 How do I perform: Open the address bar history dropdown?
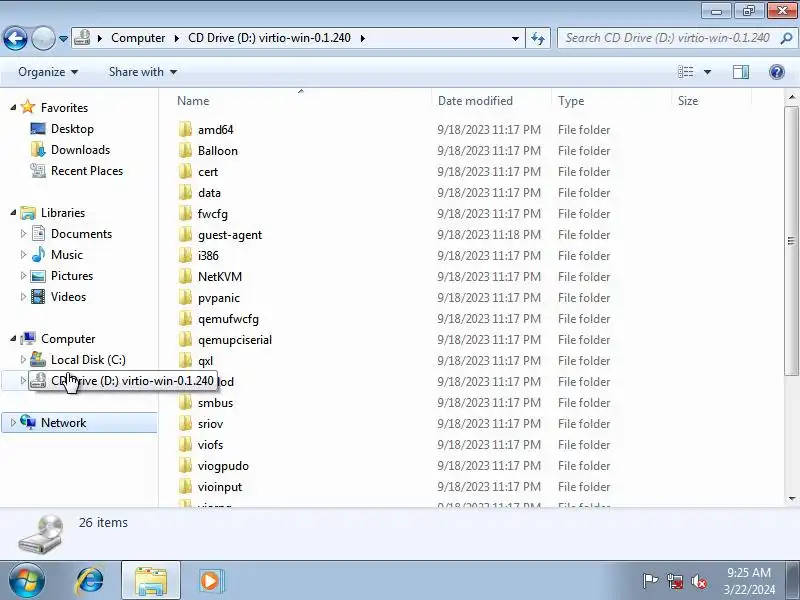515,39
